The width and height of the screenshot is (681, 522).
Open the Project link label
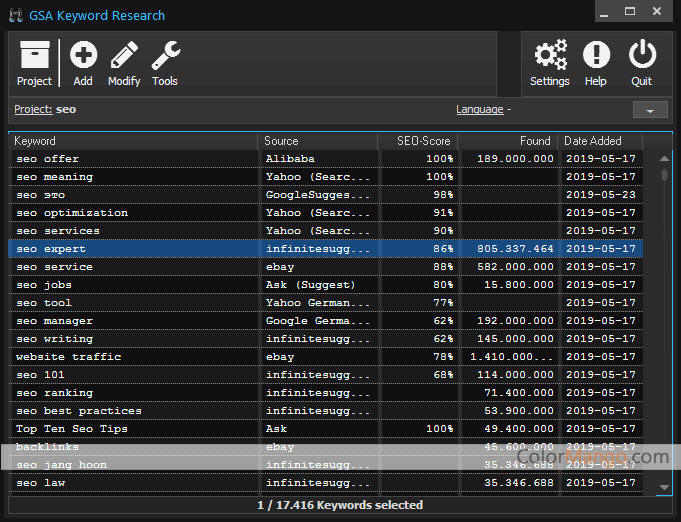(x=33, y=109)
